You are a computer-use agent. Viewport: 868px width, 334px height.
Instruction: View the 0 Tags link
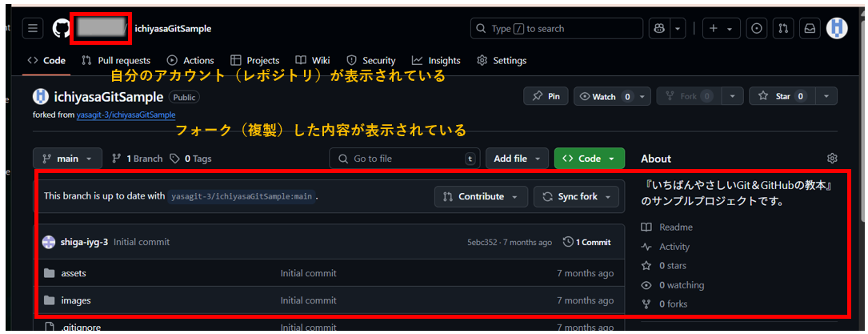coord(190,159)
